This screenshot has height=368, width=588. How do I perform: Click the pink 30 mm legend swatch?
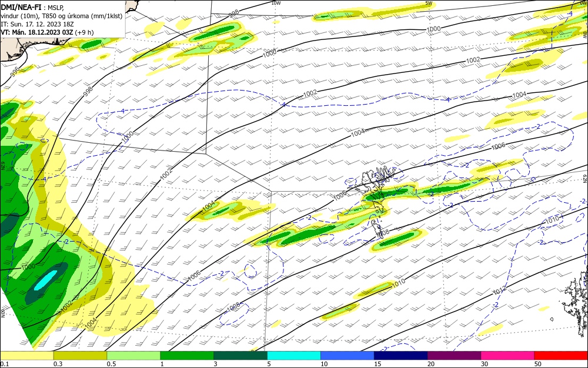pyautogui.click(x=508, y=356)
